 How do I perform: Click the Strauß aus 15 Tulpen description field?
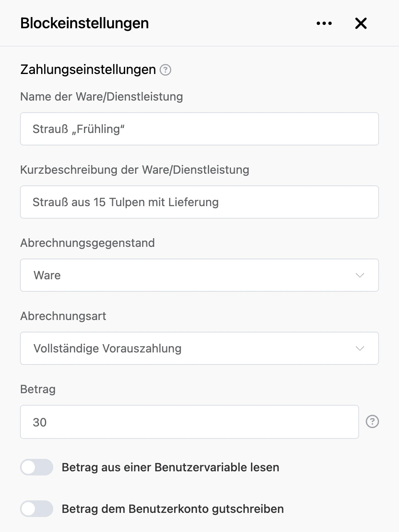point(199,202)
